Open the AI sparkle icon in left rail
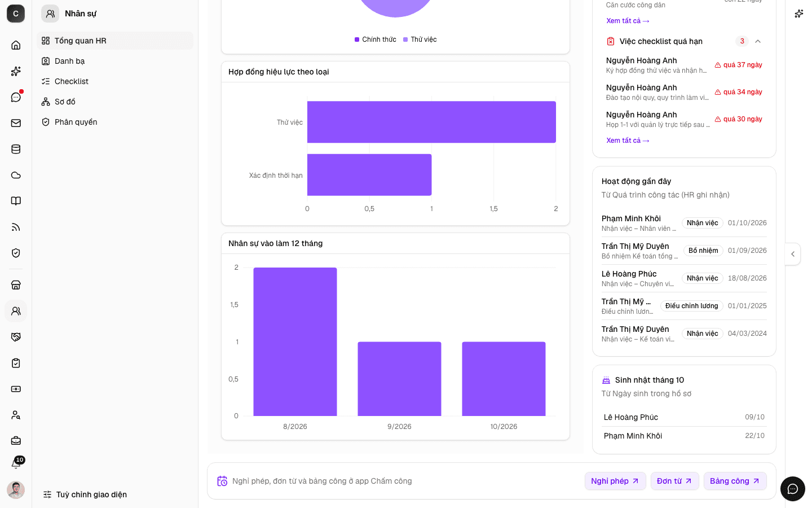 coord(16,71)
